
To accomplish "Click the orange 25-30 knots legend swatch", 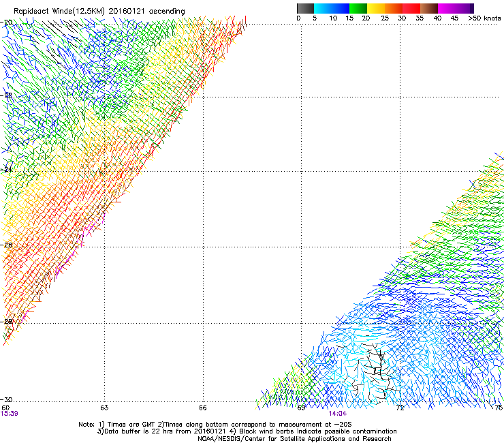I will point(394,8).
